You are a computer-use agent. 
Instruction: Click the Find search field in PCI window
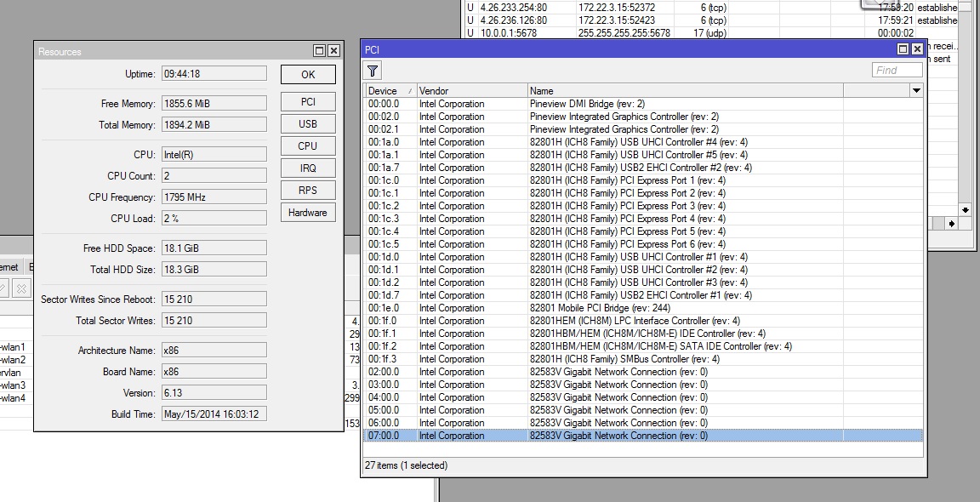tap(897, 70)
